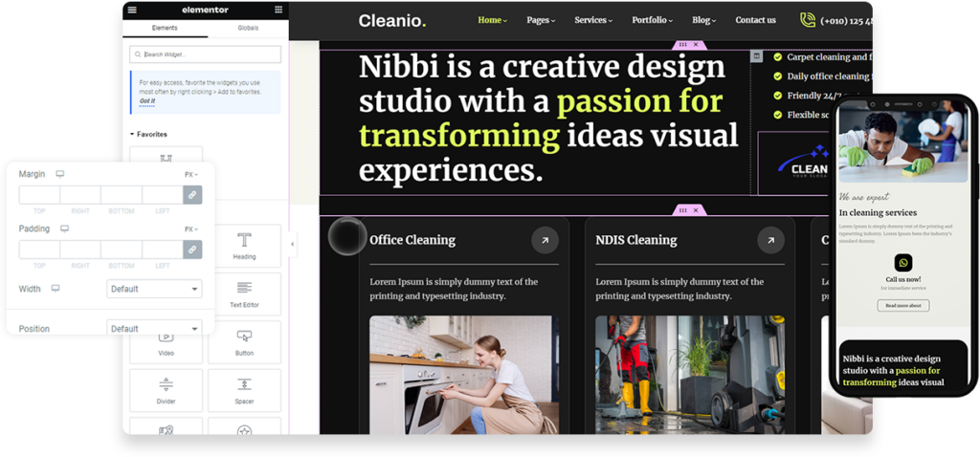Click the Padding RIGHT input field

(x=80, y=250)
